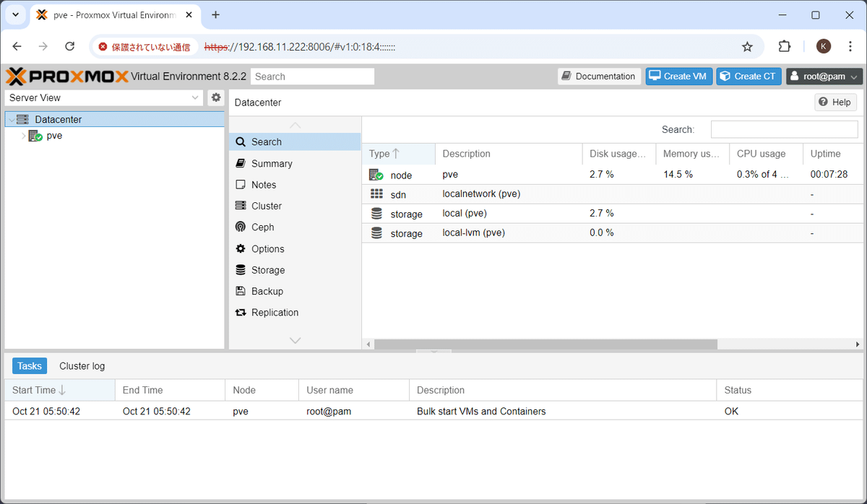Click the Bulk start VMs and Containers task

point(481,412)
